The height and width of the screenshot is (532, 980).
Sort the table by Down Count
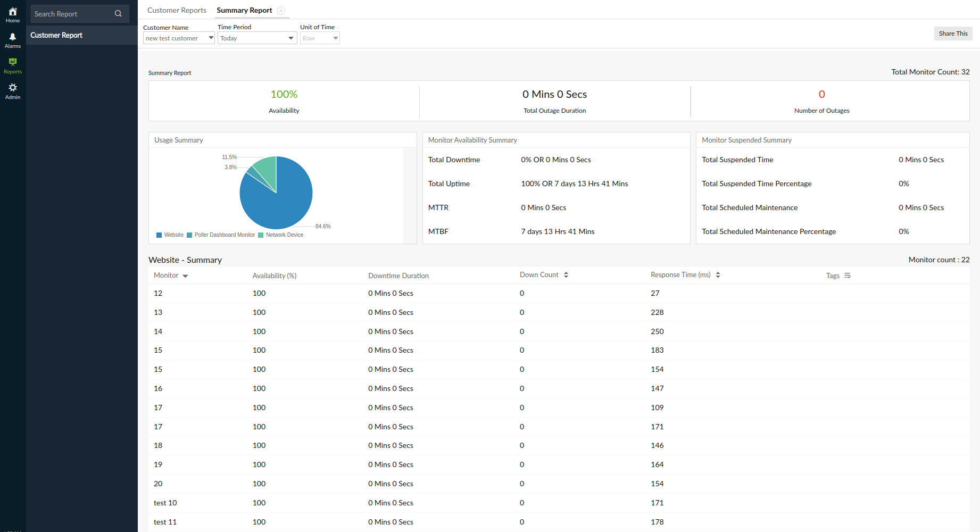click(x=566, y=275)
